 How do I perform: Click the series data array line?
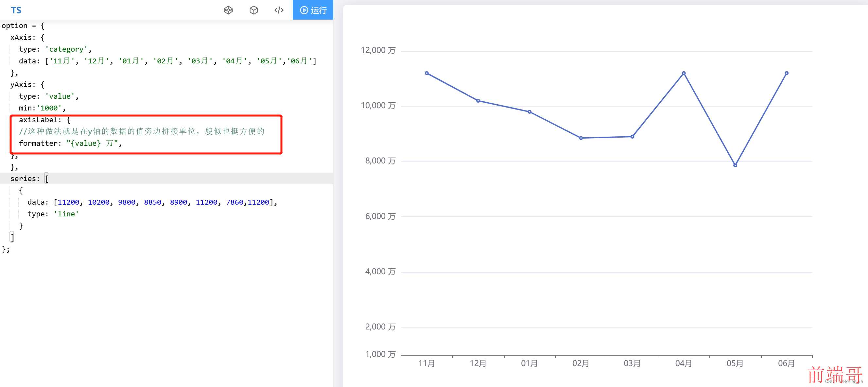152,202
